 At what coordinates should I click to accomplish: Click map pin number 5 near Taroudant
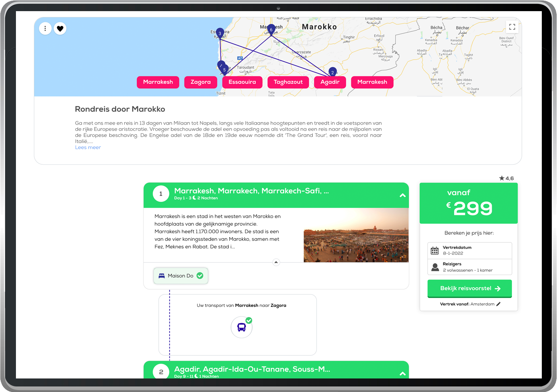tap(224, 70)
